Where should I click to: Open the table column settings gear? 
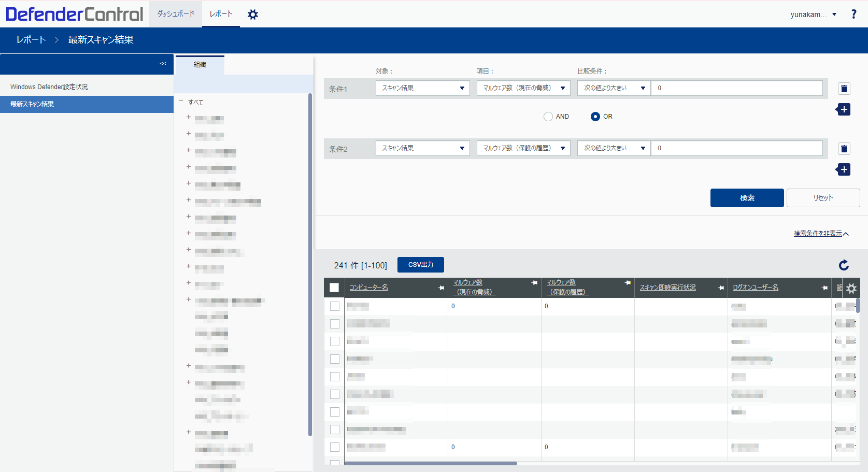click(x=851, y=289)
